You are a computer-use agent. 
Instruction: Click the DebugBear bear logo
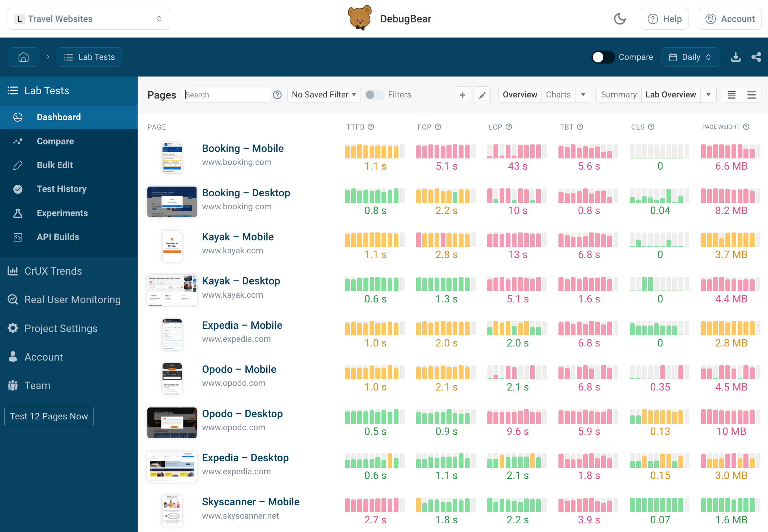(359, 18)
